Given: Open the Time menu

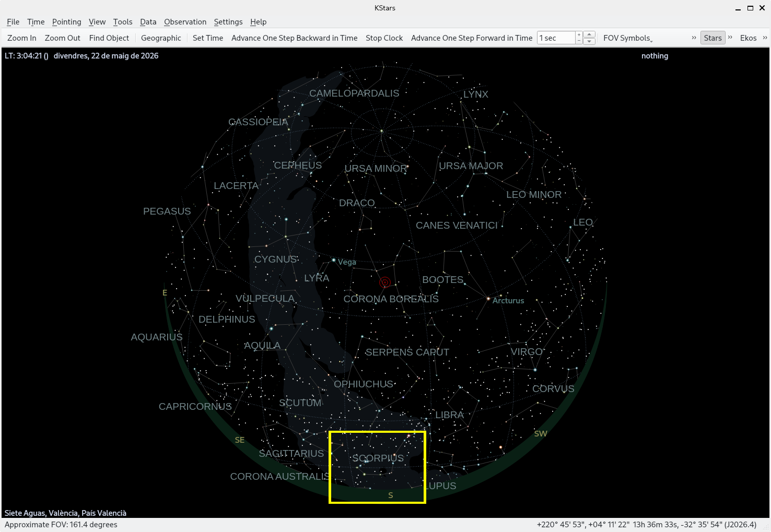Looking at the screenshot, I should (x=36, y=22).
